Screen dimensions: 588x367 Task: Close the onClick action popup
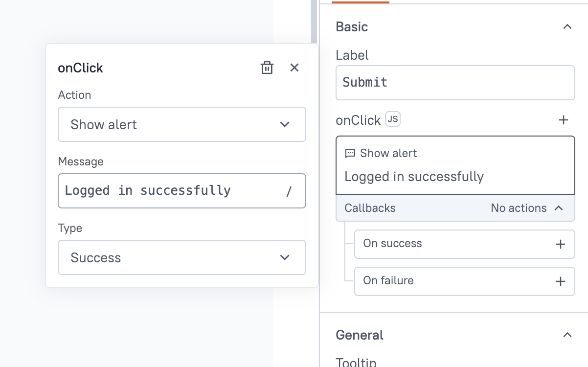pos(294,68)
